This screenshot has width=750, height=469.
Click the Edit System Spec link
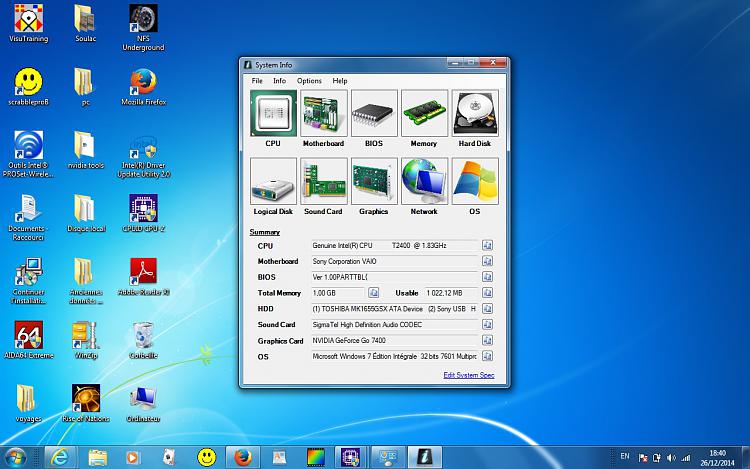pyautogui.click(x=469, y=375)
